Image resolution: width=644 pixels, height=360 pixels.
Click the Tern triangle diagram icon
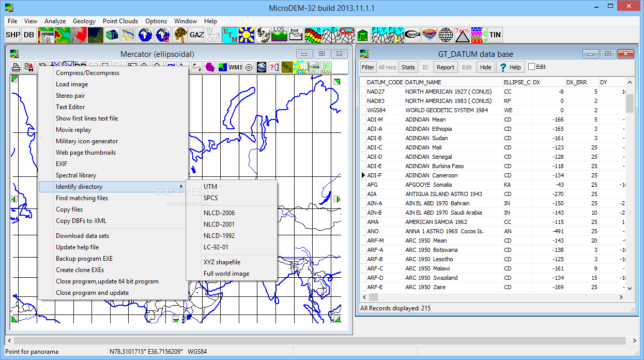coord(462,35)
